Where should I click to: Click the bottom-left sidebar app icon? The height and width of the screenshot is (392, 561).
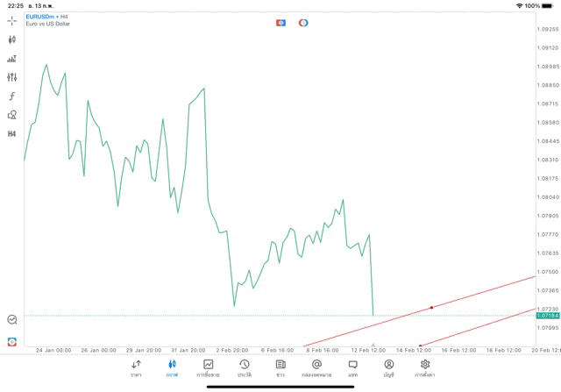pos(12,342)
